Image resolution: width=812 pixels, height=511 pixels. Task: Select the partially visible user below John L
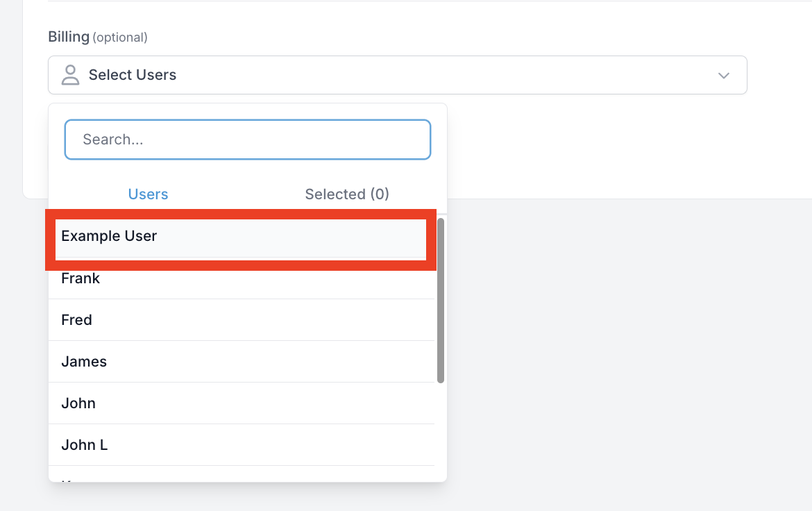[241, 474]
